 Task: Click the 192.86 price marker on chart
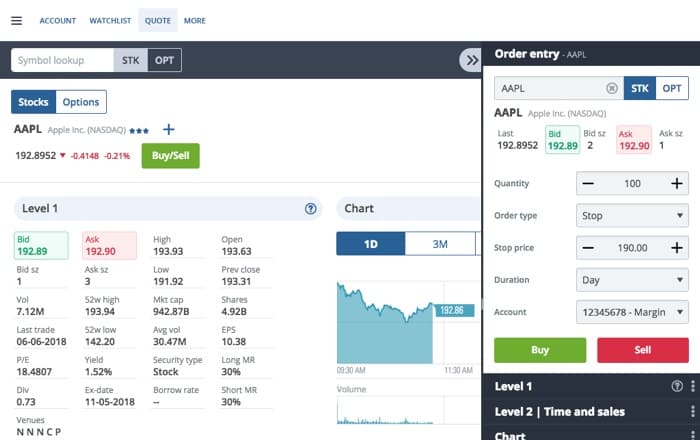click(454, 310)
